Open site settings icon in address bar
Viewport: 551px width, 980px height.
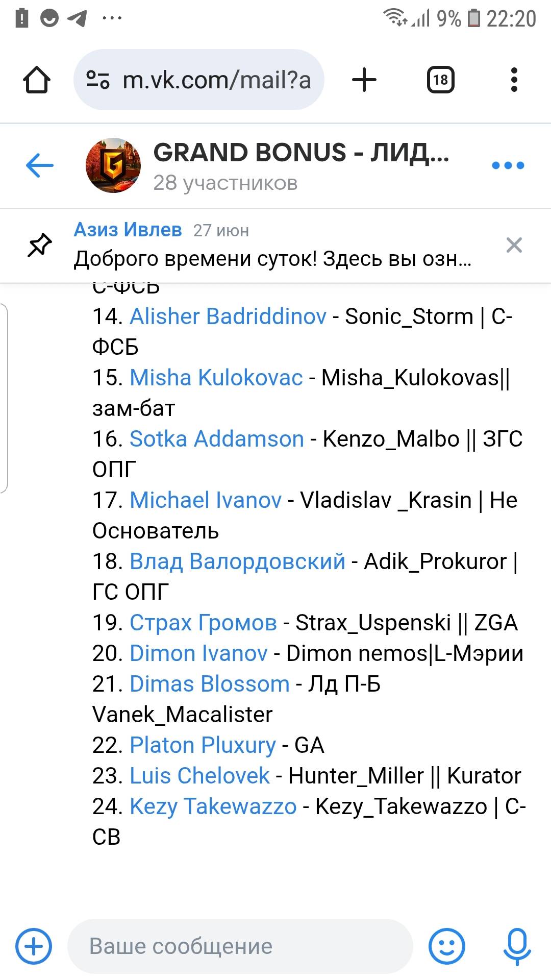point(97,80)
